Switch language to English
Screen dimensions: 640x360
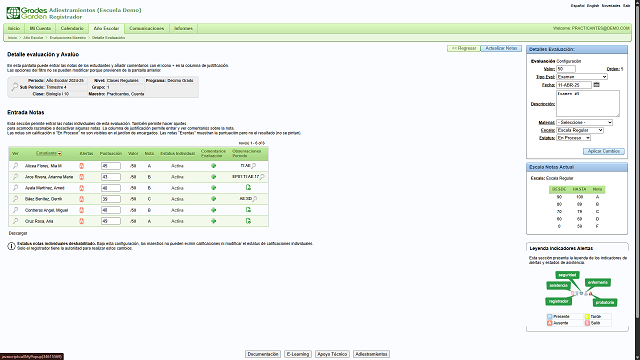click(x=593, y=6)
